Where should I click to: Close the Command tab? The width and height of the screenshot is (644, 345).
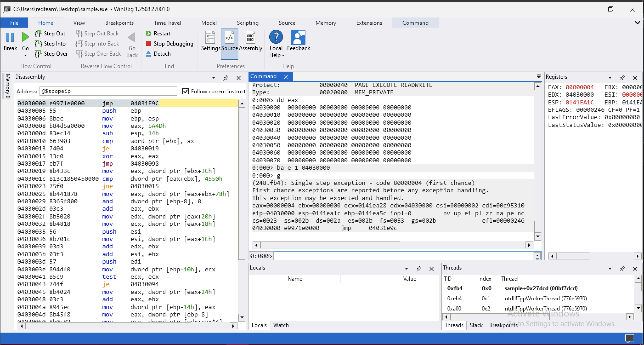tap(286, 77)
